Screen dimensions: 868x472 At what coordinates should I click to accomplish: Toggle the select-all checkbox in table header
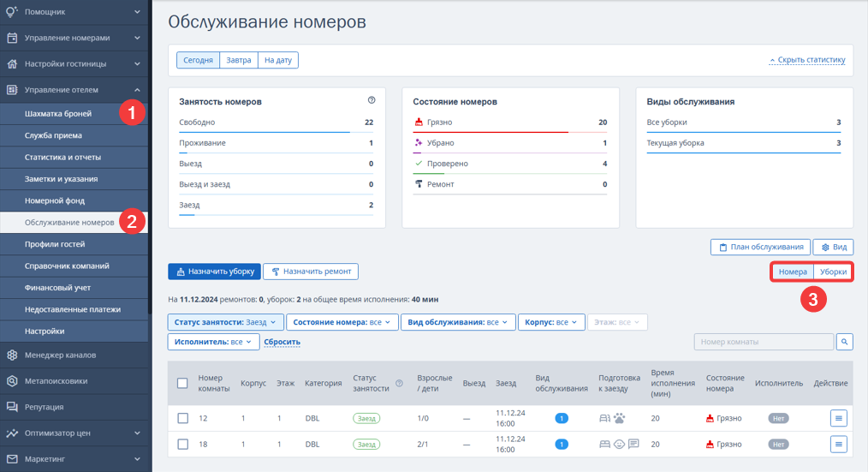182,384
